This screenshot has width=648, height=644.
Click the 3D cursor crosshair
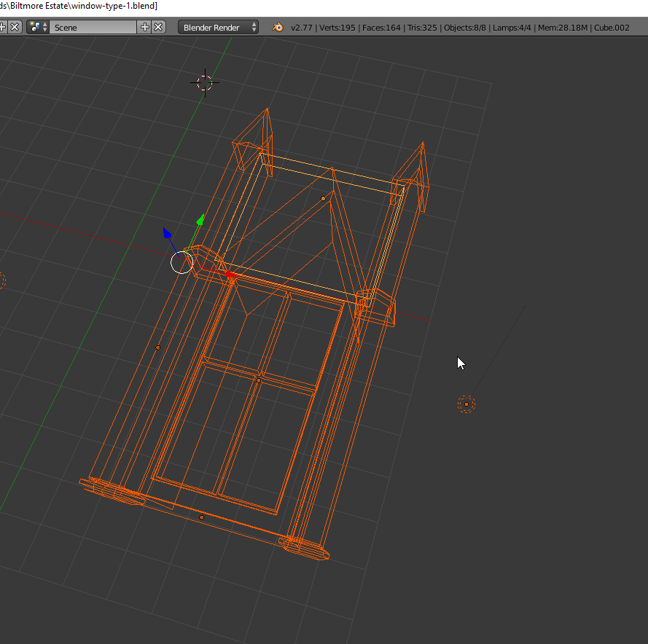(205, 83)
